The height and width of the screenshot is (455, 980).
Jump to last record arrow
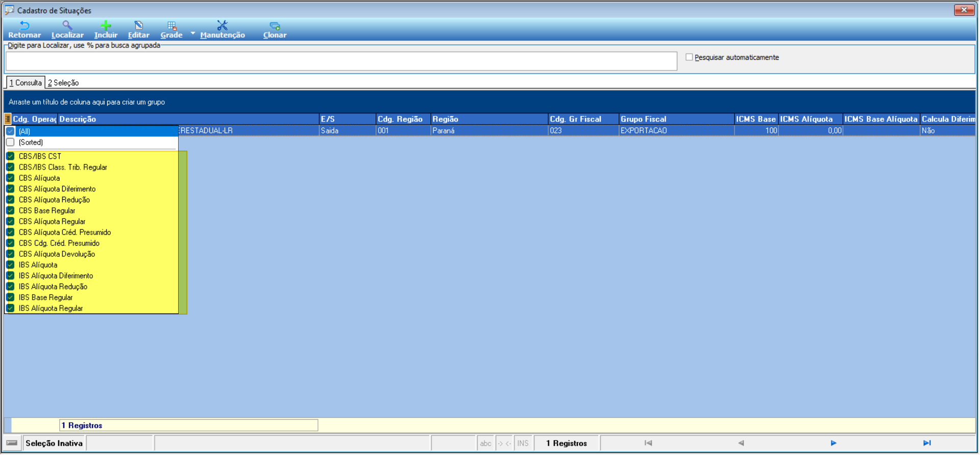coord(927,443)
